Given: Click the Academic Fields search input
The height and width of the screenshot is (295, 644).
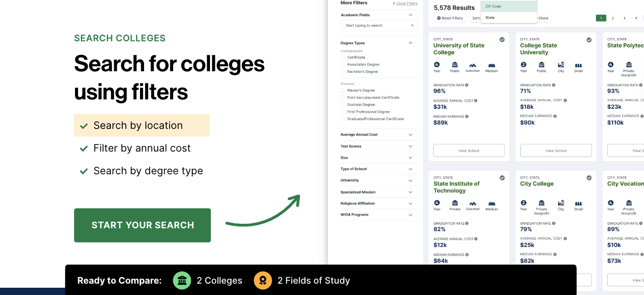Looking at the screenshot, I should pyautogui.click(x=379, y=25).
